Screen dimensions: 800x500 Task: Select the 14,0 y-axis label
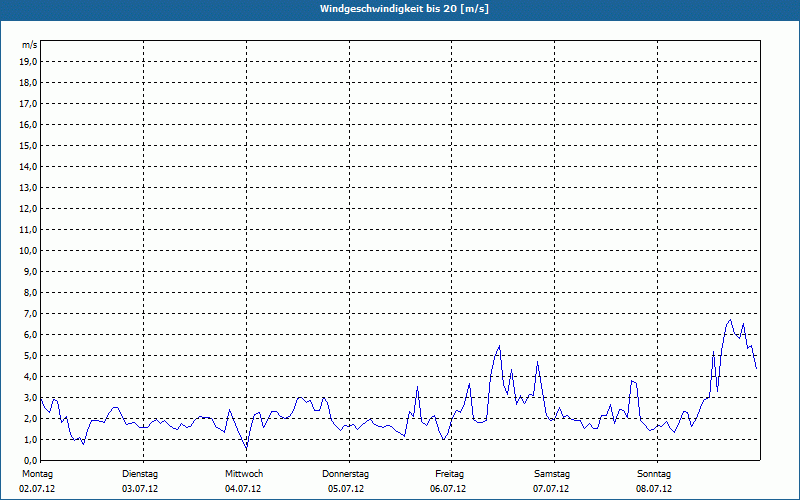point(29,166)
